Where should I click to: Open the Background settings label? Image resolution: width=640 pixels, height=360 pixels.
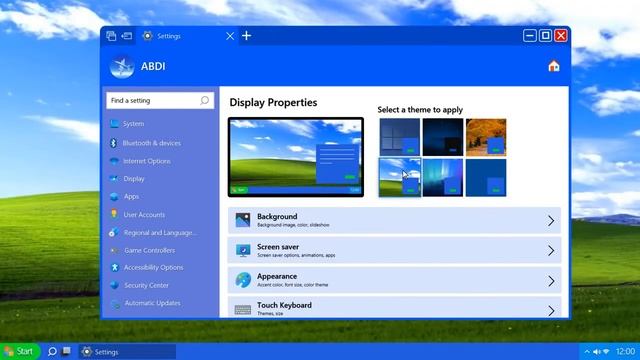pos(277,216)
